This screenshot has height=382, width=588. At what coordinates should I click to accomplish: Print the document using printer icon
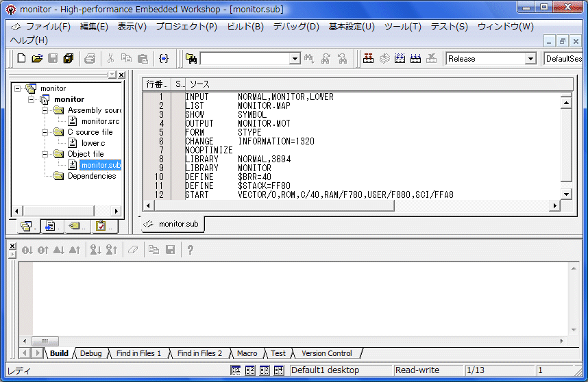tap(90, 58)
